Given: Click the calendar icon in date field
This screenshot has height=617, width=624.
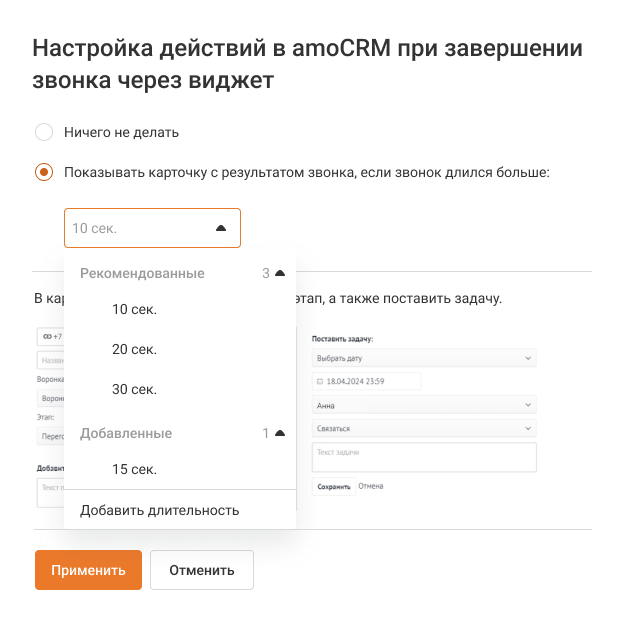Looking at the screenshot, I should coord(320,381).
